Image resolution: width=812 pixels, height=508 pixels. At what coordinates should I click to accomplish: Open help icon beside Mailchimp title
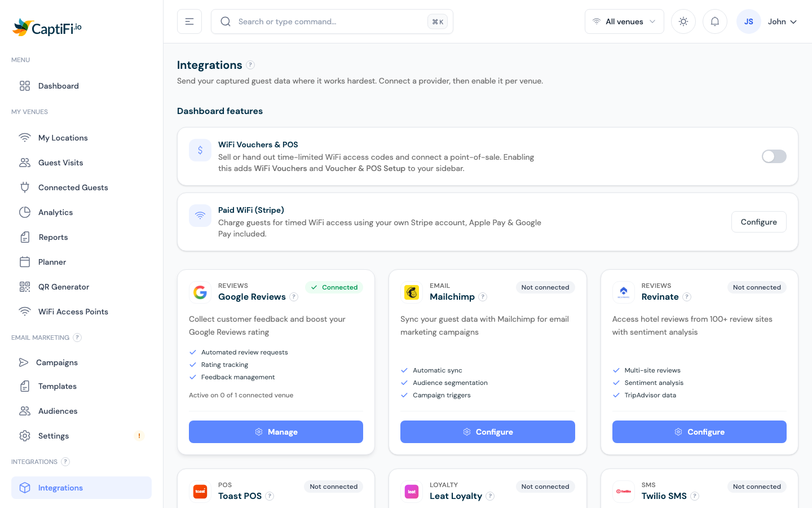483,297
